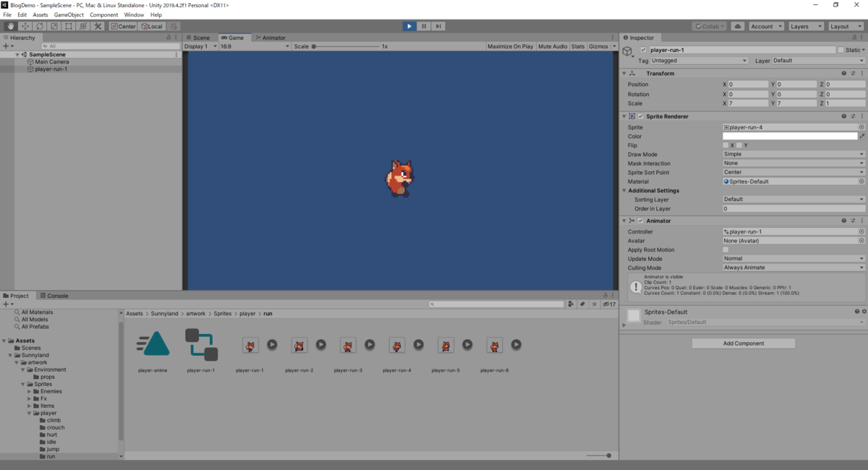Enable Apply Root Motion checkbox
This screenshot has height=470, width=868.
pyautogui.click(x=726, y=249)
